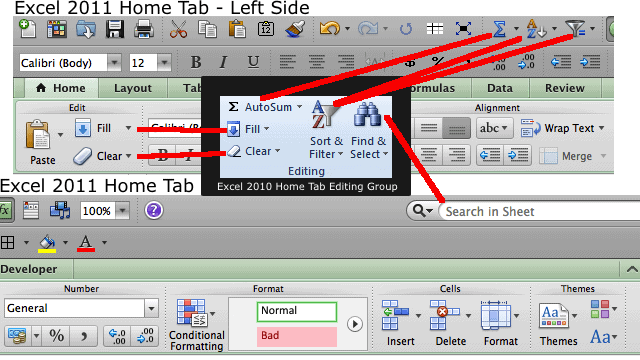Click the Print icon
This screenshot has width=640, height=360.
144,29
